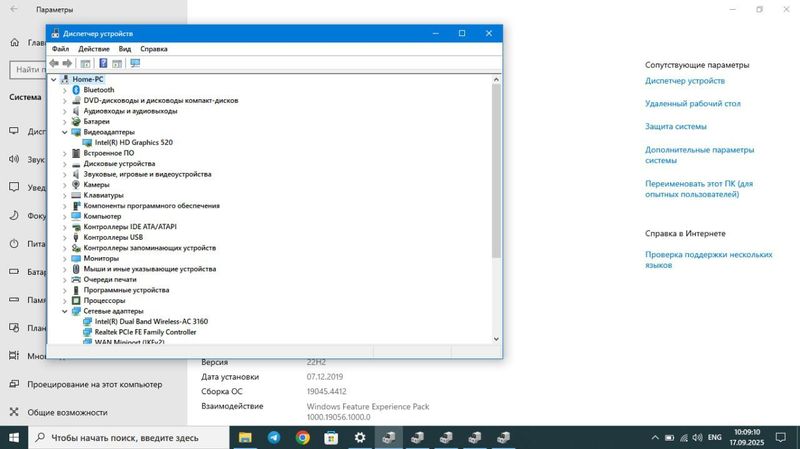Image resolution: width=800 pixels, height=449 pixels.
Task: Click the device tree vertical scrollbar thumb
Action: [496, 171]
